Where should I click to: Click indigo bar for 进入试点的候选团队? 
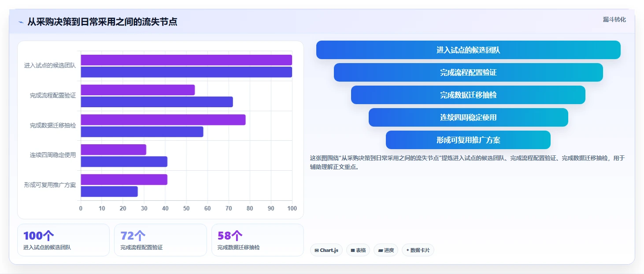[x=186, y=72]
